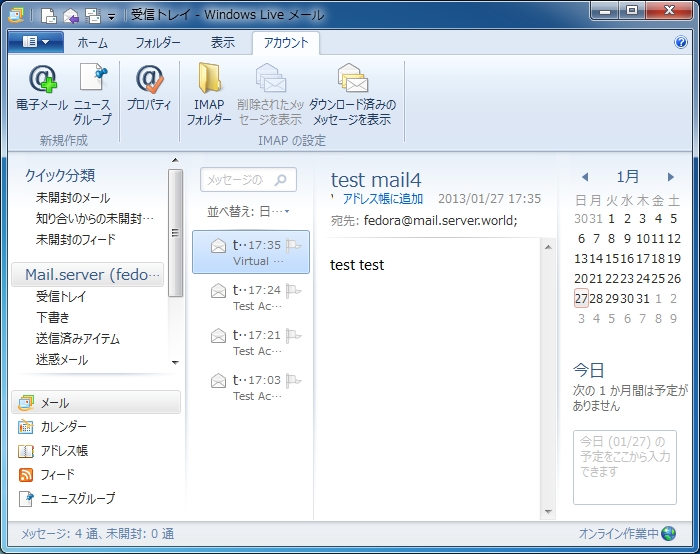Open IMAP フォルダー folder icon
The height and width of the screenshot is (554, 700).
point(209,94)
